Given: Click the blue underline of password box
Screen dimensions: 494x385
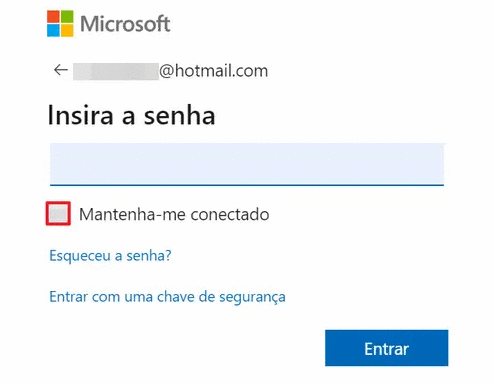Looking at the screenshot, I should [x=247, y=184].
